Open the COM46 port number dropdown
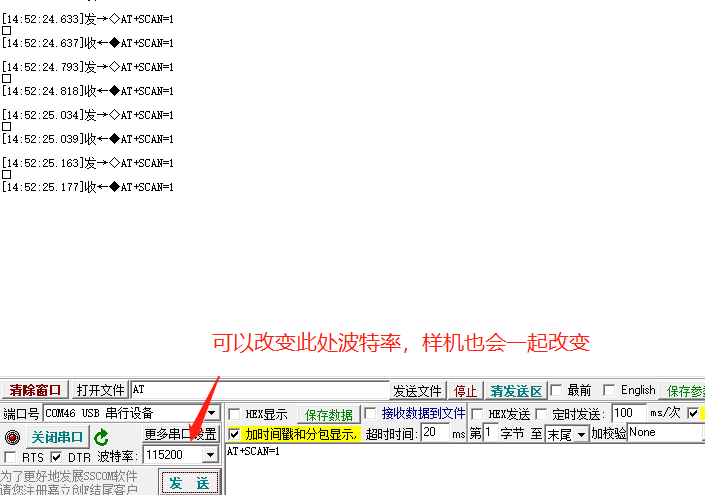The width and height of the screenshot is (705, 495). [211, 413]
